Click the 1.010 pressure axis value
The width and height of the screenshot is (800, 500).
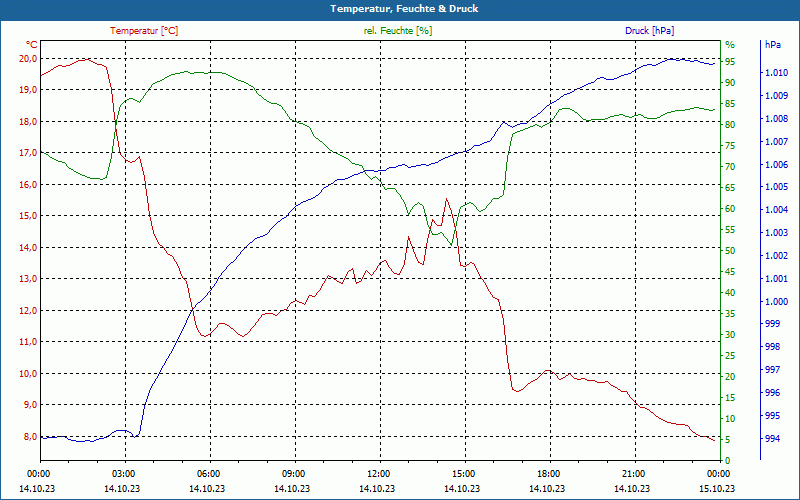[776, 73]
